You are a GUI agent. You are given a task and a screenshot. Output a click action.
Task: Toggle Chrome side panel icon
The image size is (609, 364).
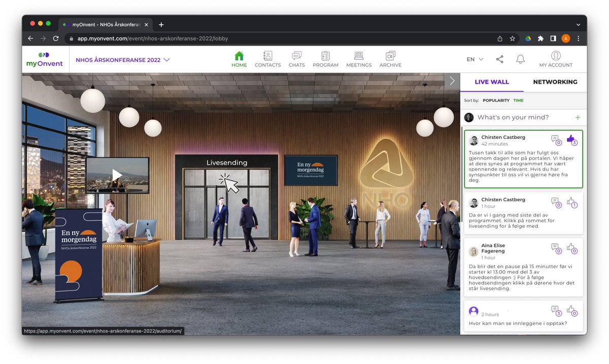553,39
